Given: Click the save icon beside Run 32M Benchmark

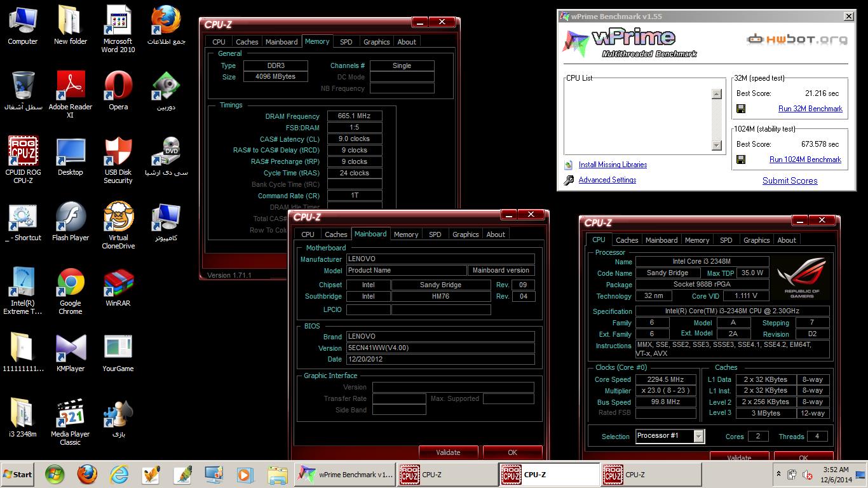Looking at the screenshot, I should coord(741,109).
